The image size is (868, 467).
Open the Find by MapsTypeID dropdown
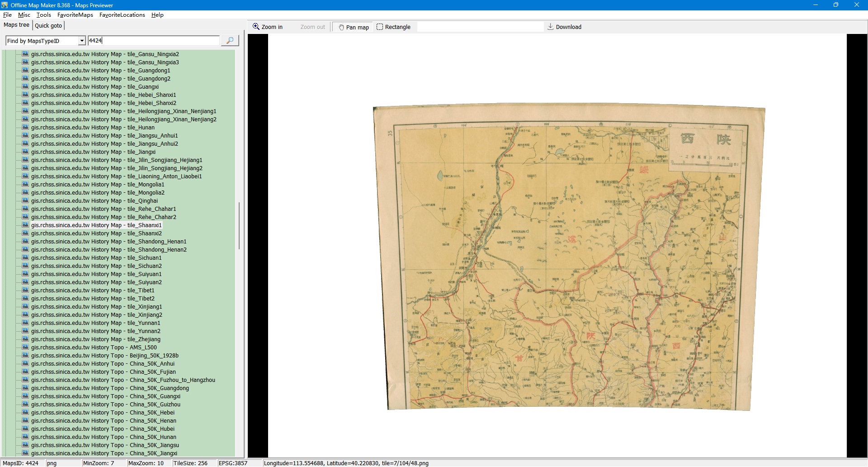point(82,41)
